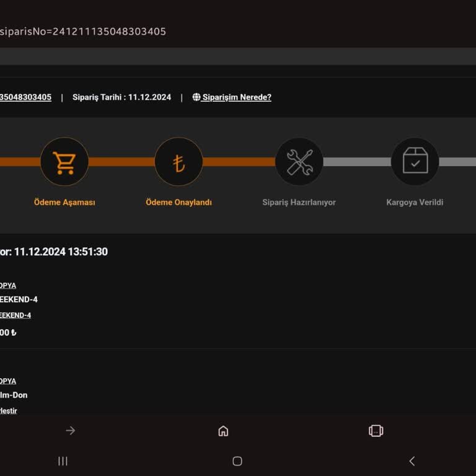Click the 11.12.2024 13:51:30 timestamp
The width and height of the screenshot is (476, 476).
tap(61, 252)
